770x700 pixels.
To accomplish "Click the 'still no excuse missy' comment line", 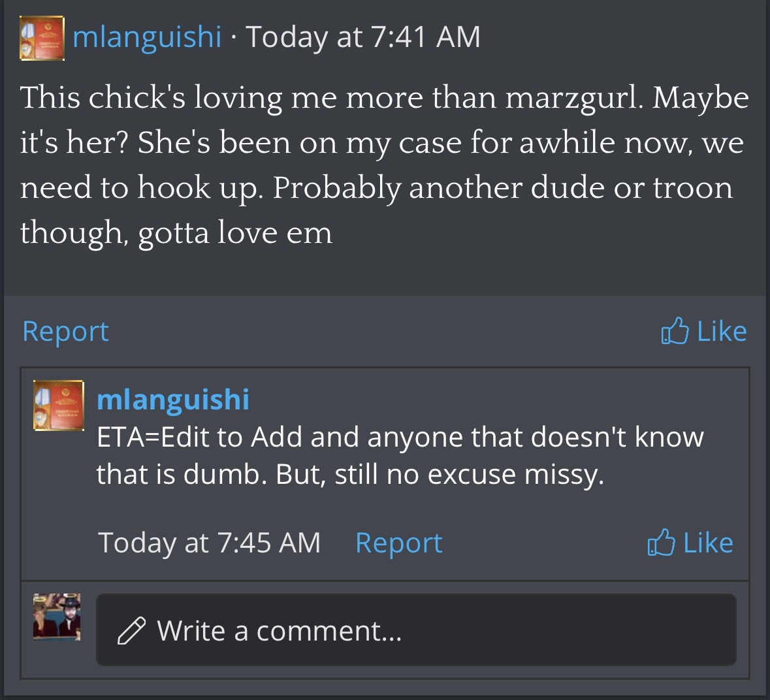I will tap(350, 475).
